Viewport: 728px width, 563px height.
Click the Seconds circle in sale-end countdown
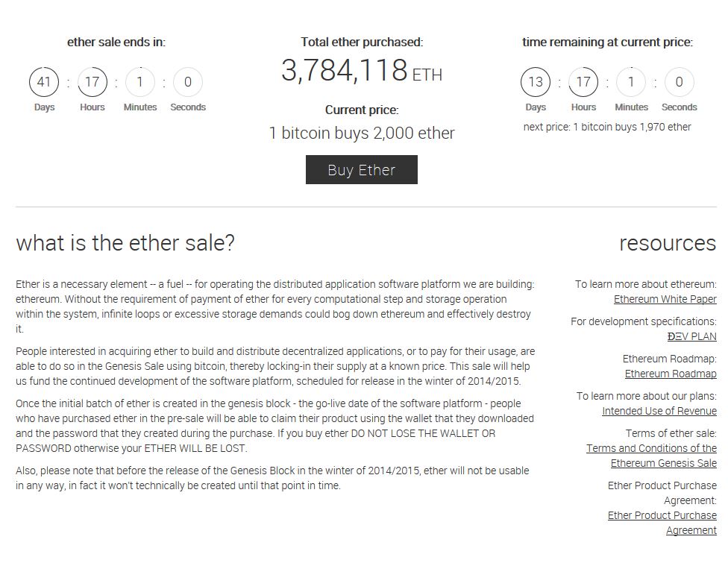pyautogui.click(x=187, y=82)
